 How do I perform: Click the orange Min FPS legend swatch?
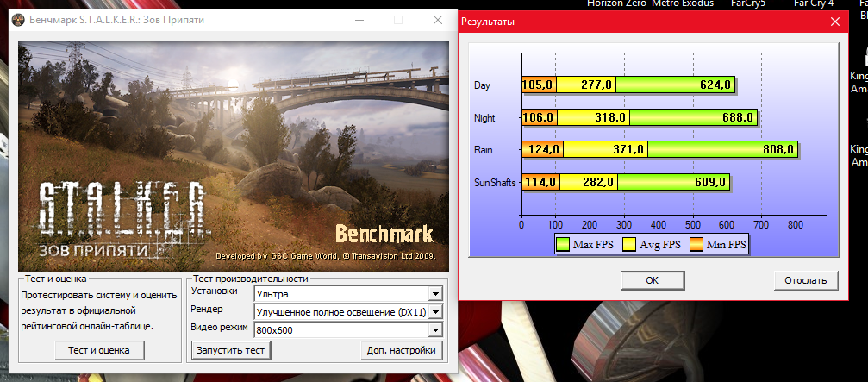point(697,244)
